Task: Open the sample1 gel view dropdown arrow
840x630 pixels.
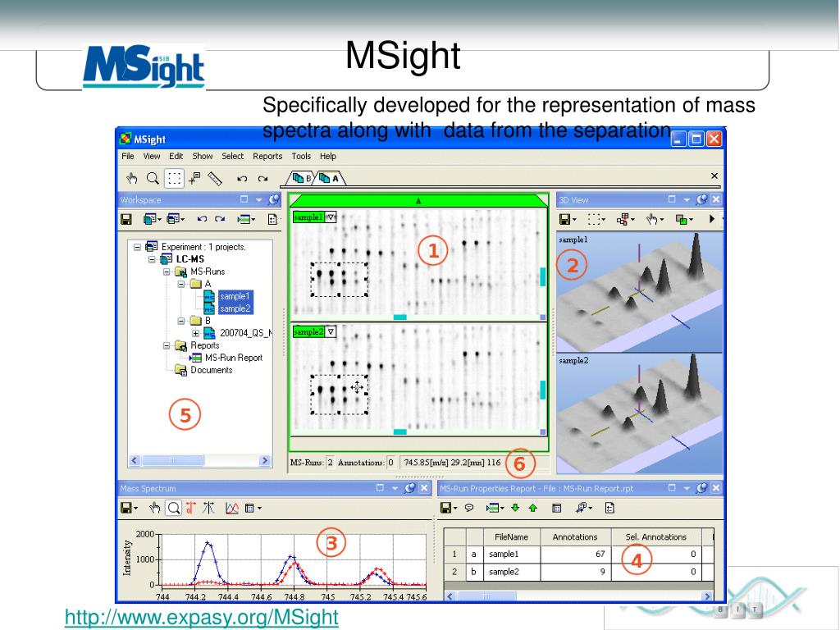Action: (331, 217)
